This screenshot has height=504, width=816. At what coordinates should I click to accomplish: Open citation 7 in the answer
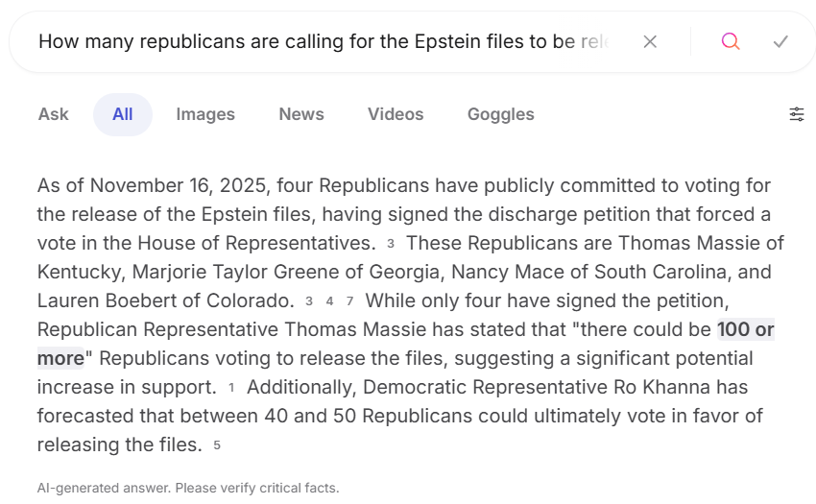350,301
